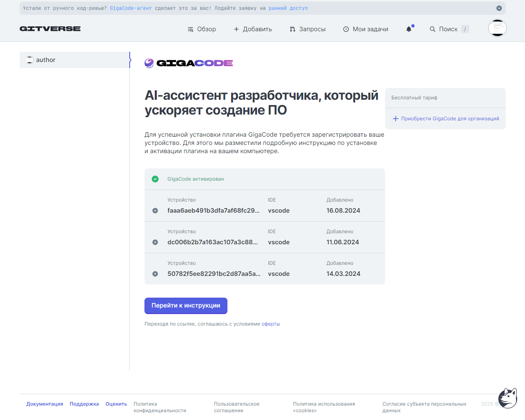Click the date 16.08.2024

343,211
